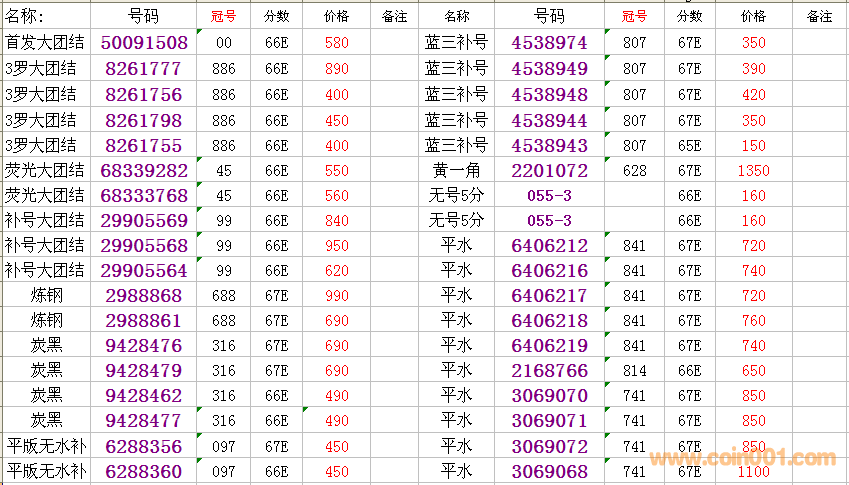This screenshot has height=485, width=849.
Task: Click the cell containing number 2168766
Action: point(549,371)
